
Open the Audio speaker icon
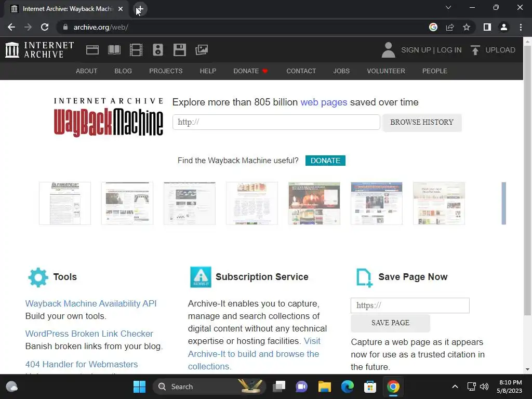click(158, 50)
